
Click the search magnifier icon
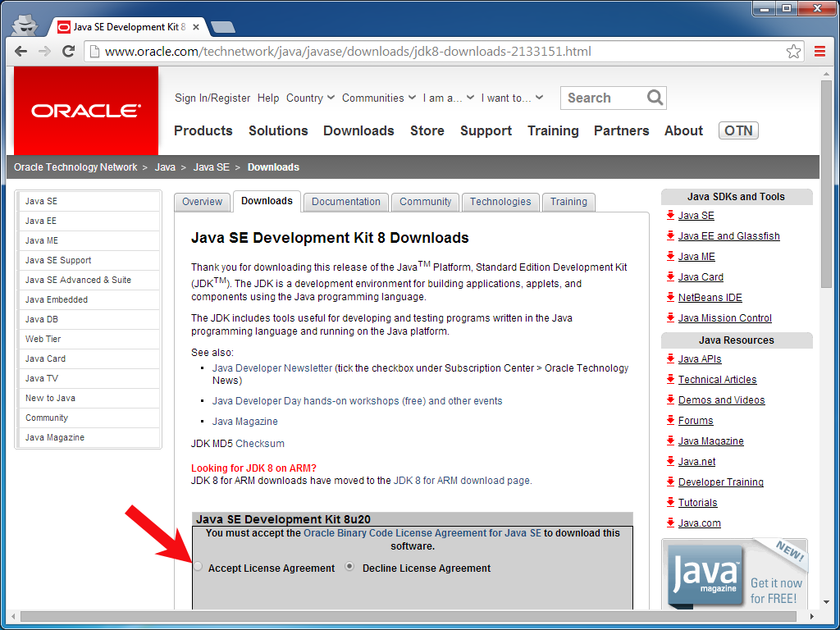pos(655,98)
